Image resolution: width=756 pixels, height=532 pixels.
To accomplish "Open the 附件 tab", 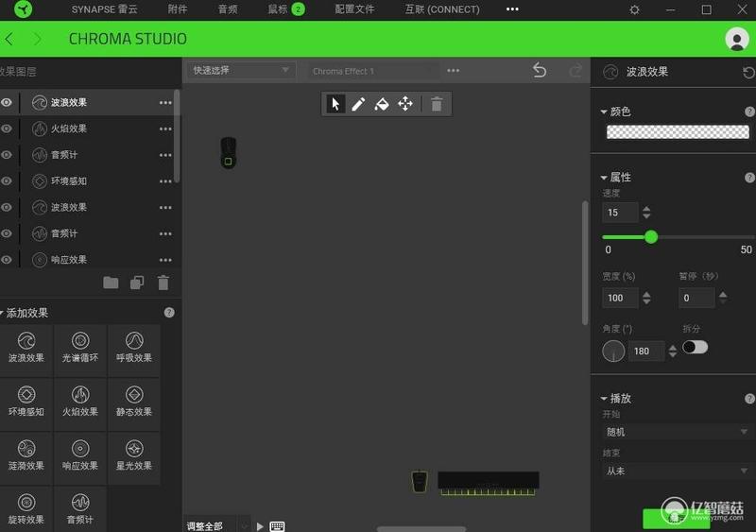I will (178, 9).
